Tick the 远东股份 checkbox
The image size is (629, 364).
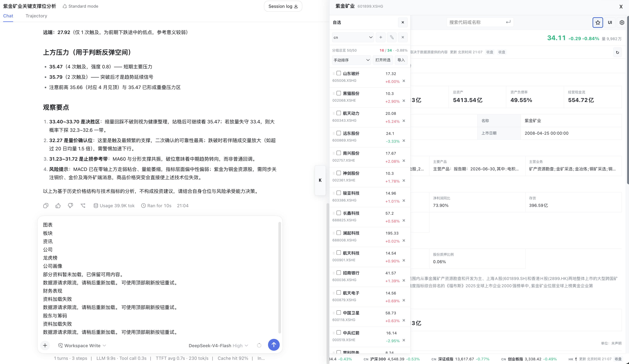tap(339, 133)
